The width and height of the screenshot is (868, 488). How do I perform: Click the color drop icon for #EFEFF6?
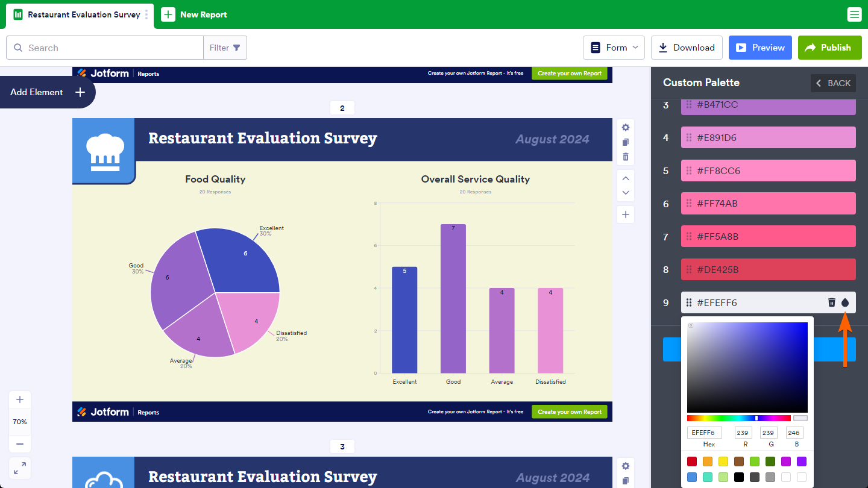pyautogui.click(x=845, y=302)
